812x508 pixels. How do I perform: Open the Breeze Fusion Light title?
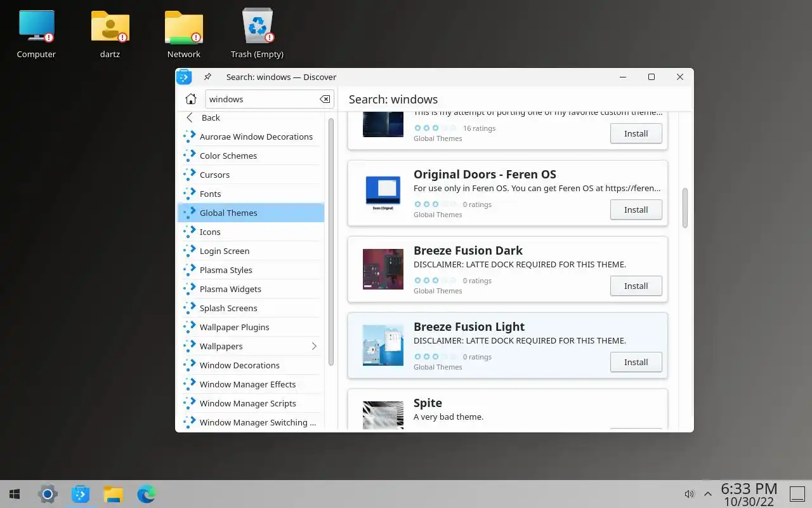click(x=469, y=326)
